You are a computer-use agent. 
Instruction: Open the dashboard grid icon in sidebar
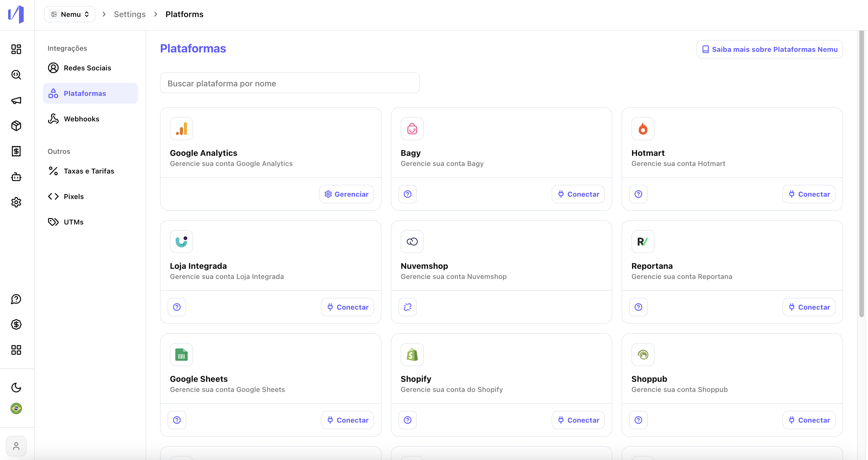[16, 49]
